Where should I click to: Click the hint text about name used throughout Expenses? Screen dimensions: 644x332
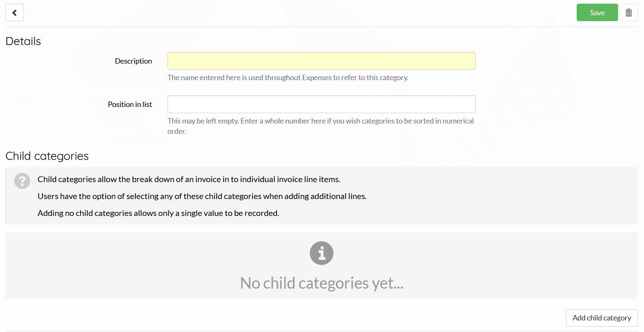click(x=288, y=78)
